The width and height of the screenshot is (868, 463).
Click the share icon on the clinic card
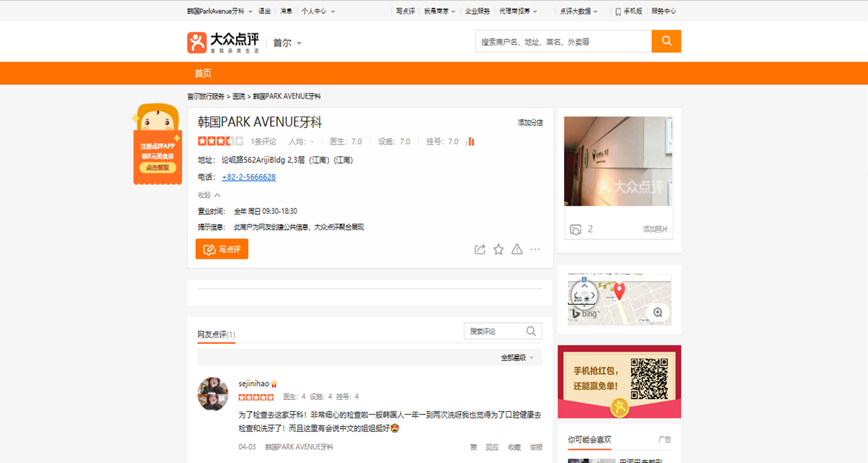tap(480, 250)
